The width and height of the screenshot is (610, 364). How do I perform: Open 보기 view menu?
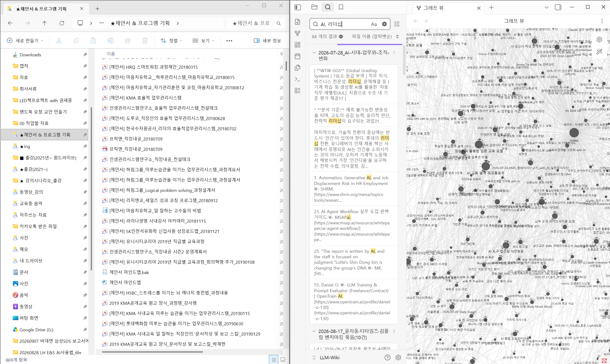(203, 41)
